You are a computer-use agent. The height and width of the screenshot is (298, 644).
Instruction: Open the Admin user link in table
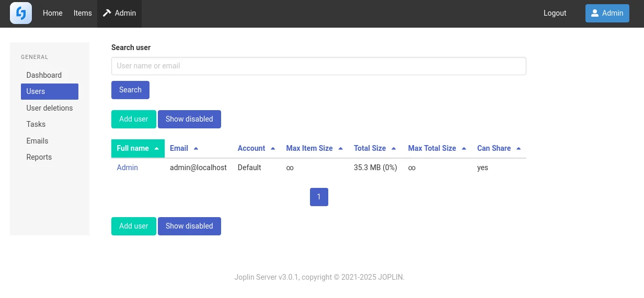(x=127, y=168)
